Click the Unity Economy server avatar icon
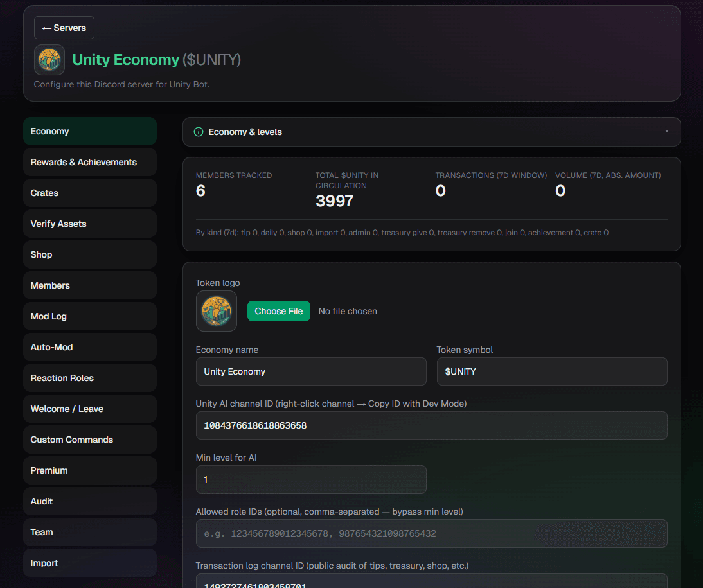 [x=49, y=60]
